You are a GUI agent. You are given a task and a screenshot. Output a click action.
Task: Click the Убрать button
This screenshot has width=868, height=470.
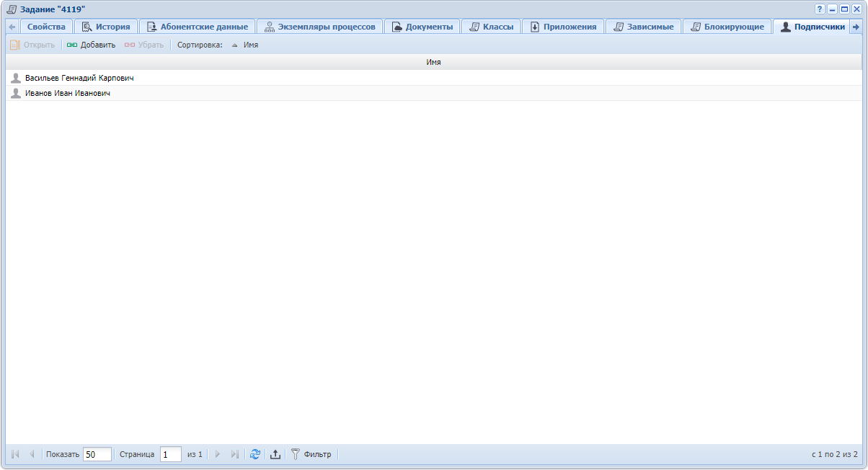click(x=144, y=45)
